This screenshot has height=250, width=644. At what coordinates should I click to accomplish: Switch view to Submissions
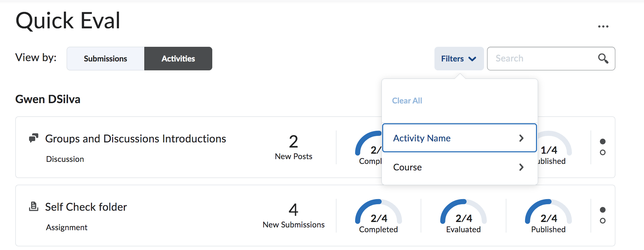click(105, 59)
